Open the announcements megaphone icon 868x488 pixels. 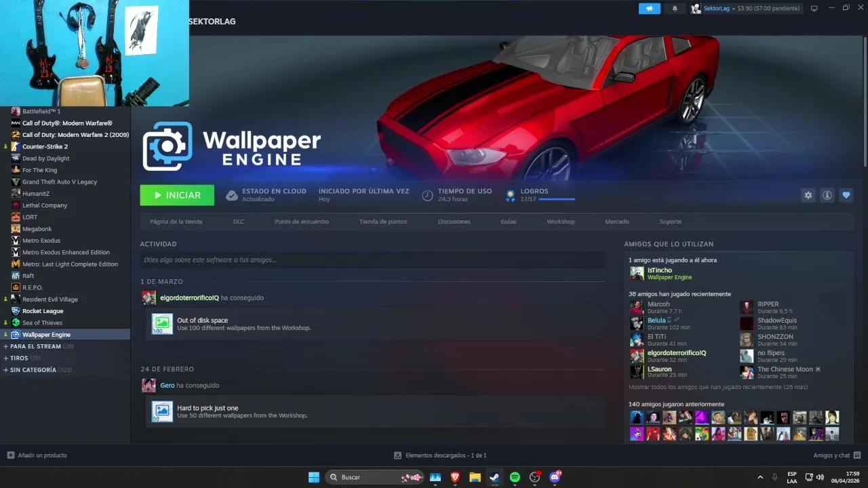pos(649,8)
